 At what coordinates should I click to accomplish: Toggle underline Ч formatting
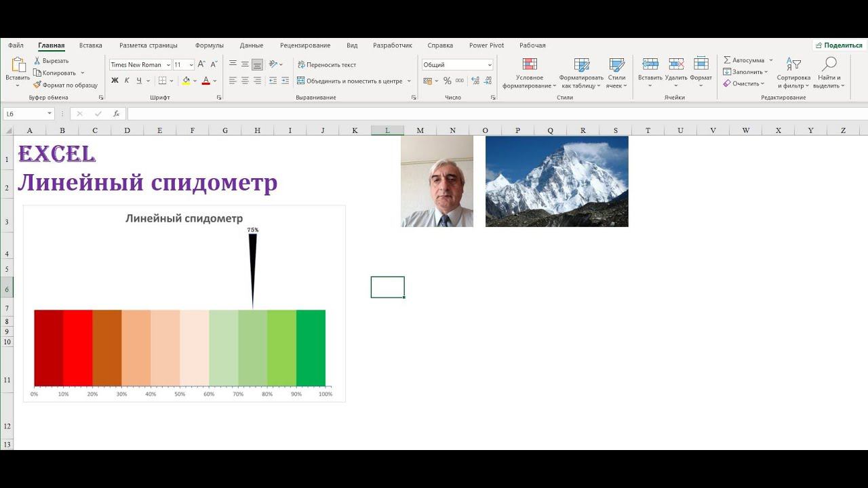[139, 81]
